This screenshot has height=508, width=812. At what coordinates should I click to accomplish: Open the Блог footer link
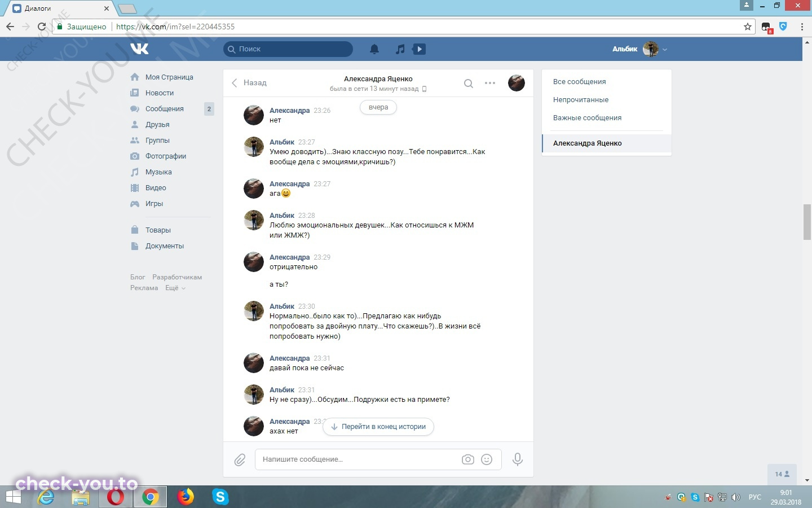coord(138,277)
